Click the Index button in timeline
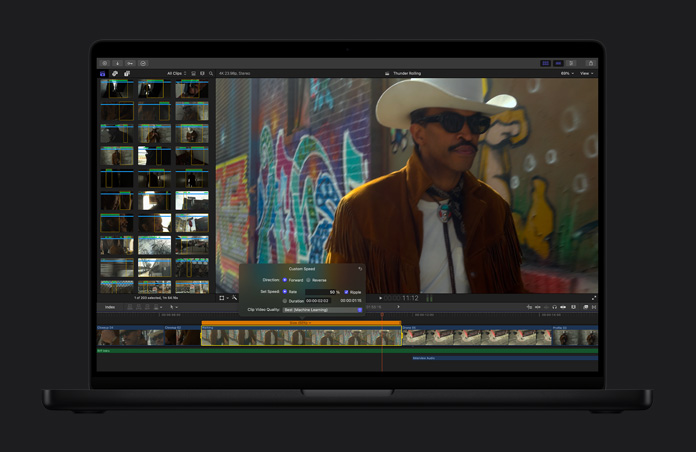 (x=110, y=307)
